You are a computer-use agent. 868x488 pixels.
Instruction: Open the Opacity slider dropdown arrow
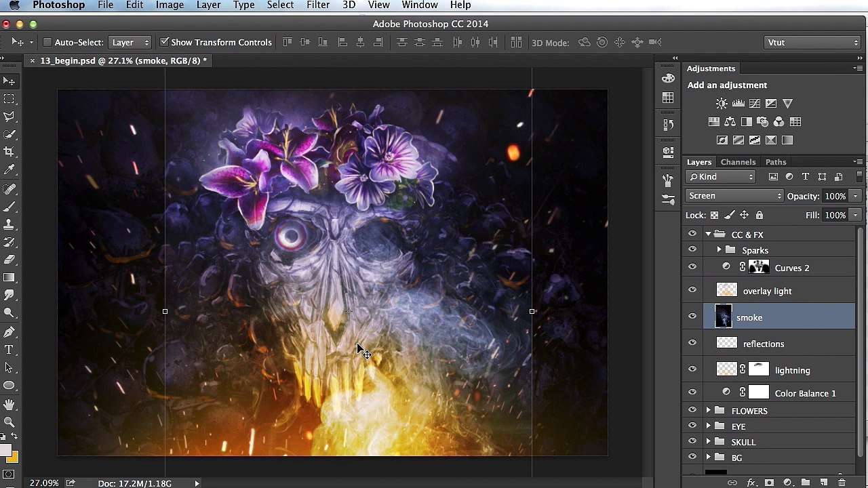pyautogui.click(x=856, y=196)
